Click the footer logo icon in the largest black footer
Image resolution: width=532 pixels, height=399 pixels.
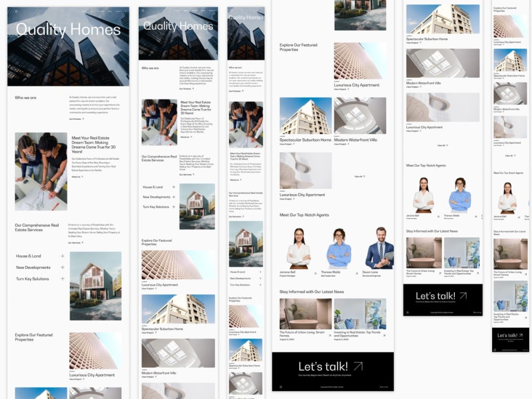[x=280, y=387]
